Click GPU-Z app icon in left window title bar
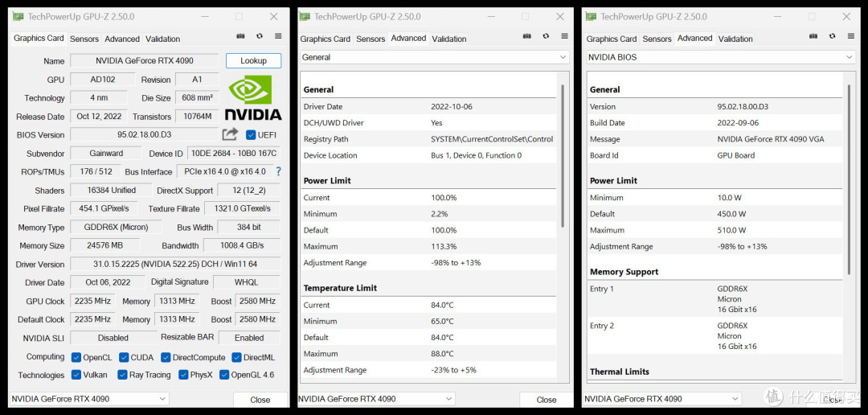Viewport: 868px width, 415px height. (18, 17)
